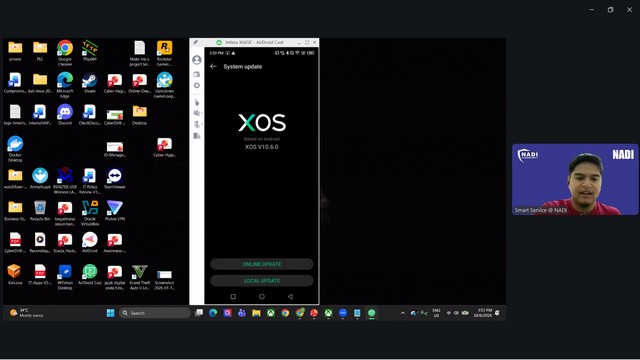Screen dimensions: 640x360
Task: Click the taskbar clock showing 3:53 PM
Action: (483, 313)
